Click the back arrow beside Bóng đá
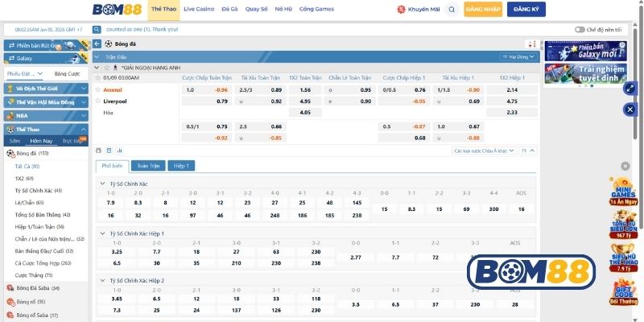Image resolution: width=644 pixels, height=322 pixels. tap(97, 43)
